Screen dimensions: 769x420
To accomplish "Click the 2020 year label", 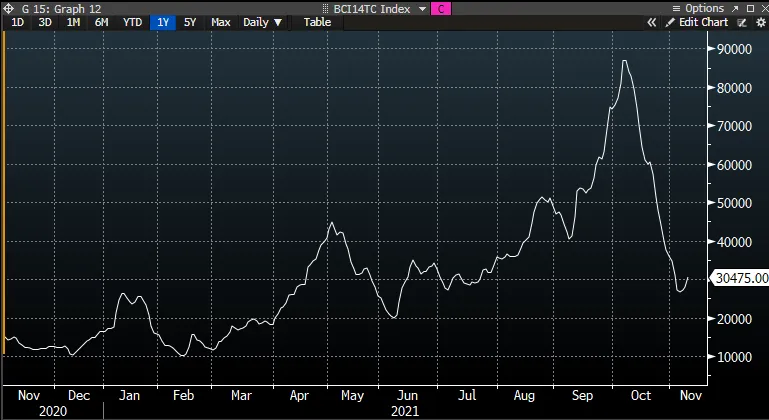I will (53, 411).
